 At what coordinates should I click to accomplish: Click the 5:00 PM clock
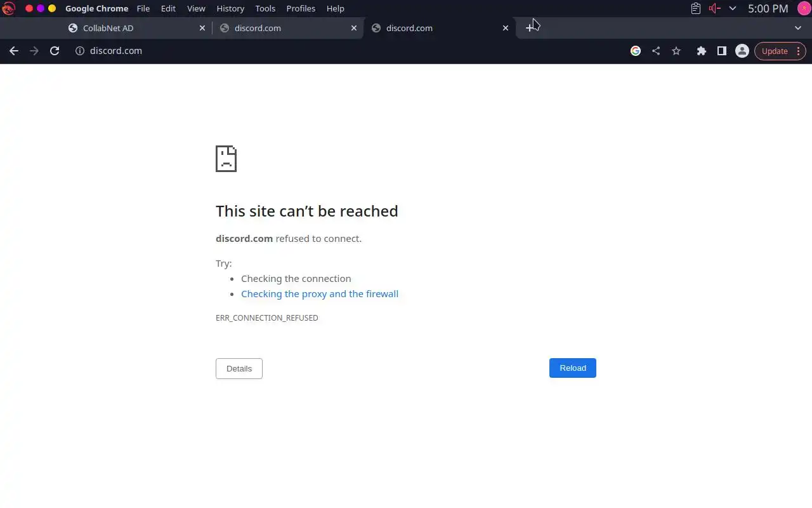point(768,8)
